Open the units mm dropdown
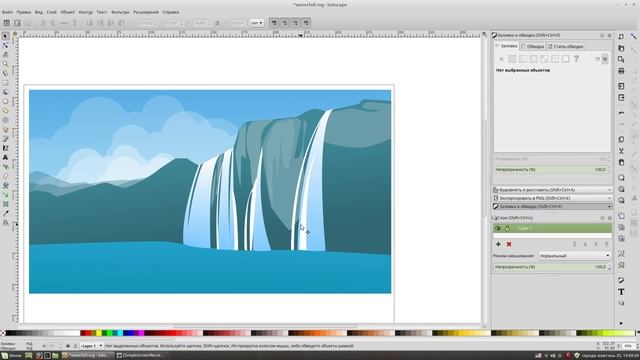 pos(257,23)
